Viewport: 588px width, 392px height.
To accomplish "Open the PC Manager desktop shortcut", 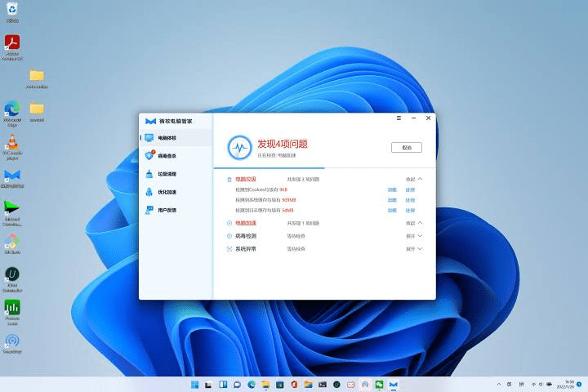I will click(x=12, y=179).
